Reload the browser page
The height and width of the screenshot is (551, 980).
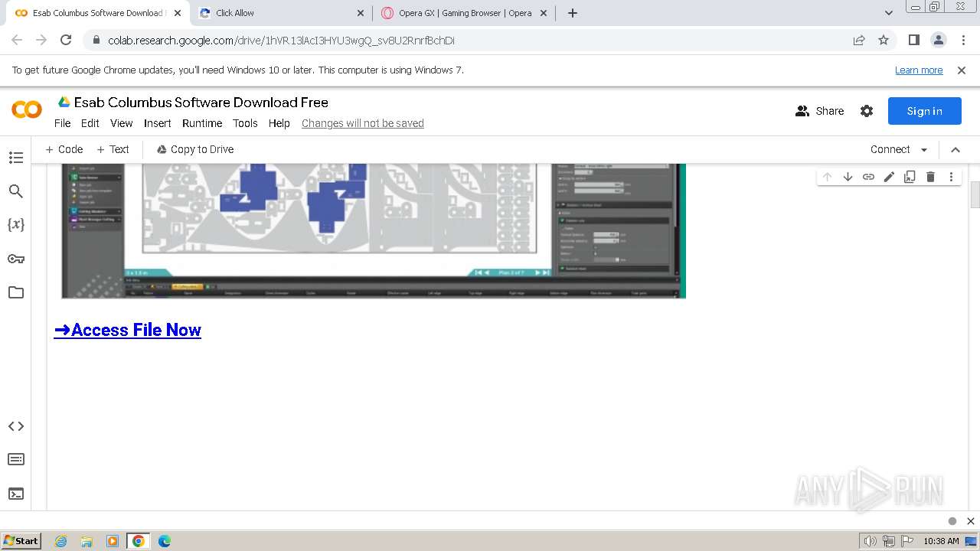[66, 40]
